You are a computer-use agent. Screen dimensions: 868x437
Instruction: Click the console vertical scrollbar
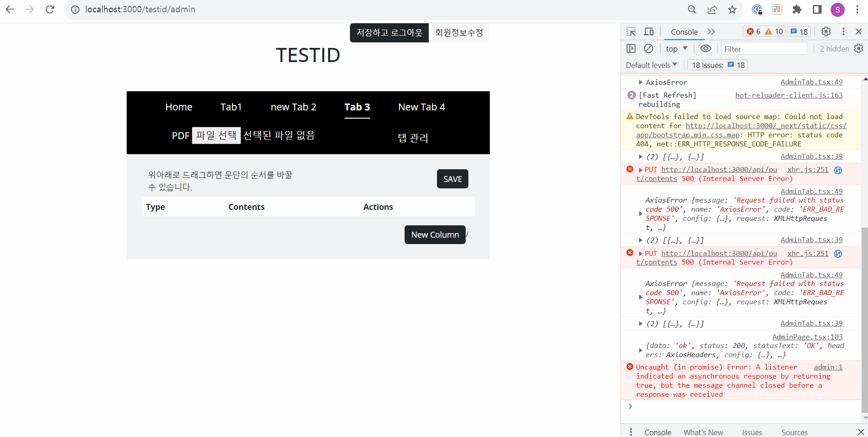864,319
